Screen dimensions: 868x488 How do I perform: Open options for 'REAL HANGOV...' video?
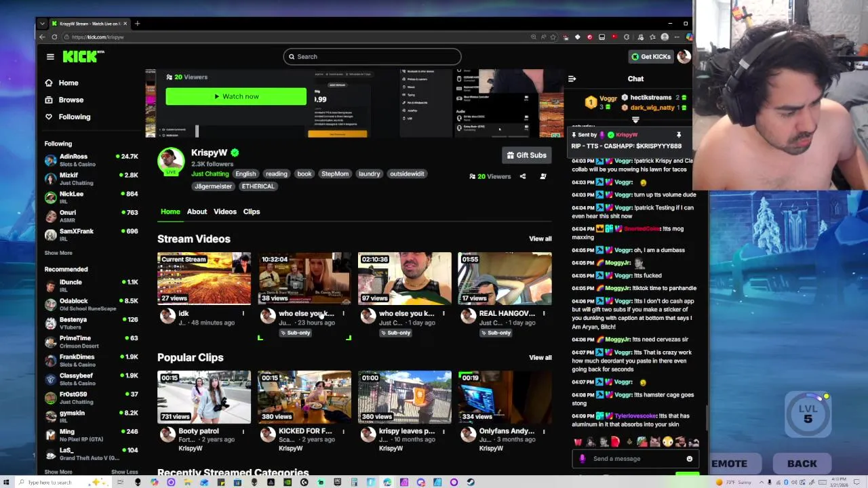(x=543, y=314)
